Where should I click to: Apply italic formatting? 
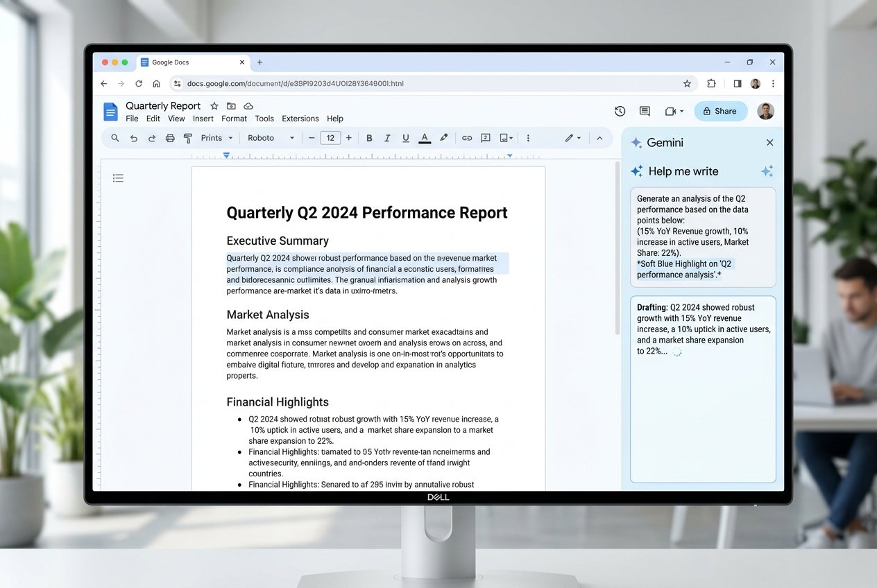point(387,138)
